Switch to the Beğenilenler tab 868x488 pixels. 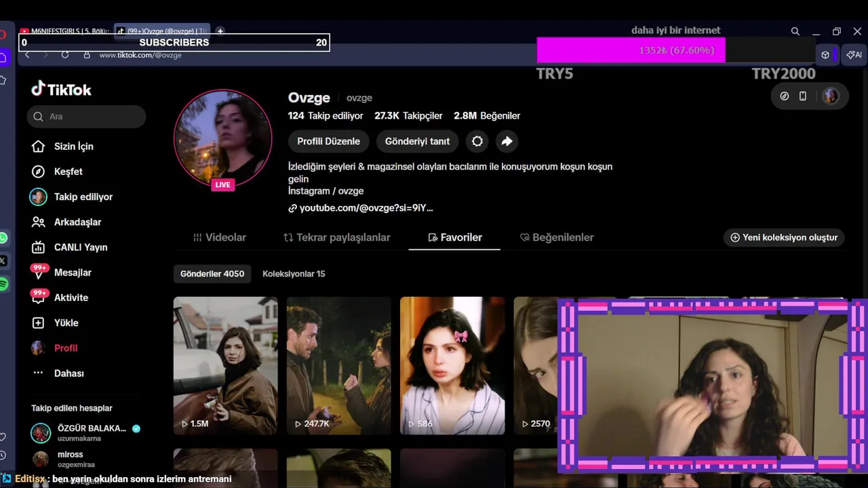557,237
